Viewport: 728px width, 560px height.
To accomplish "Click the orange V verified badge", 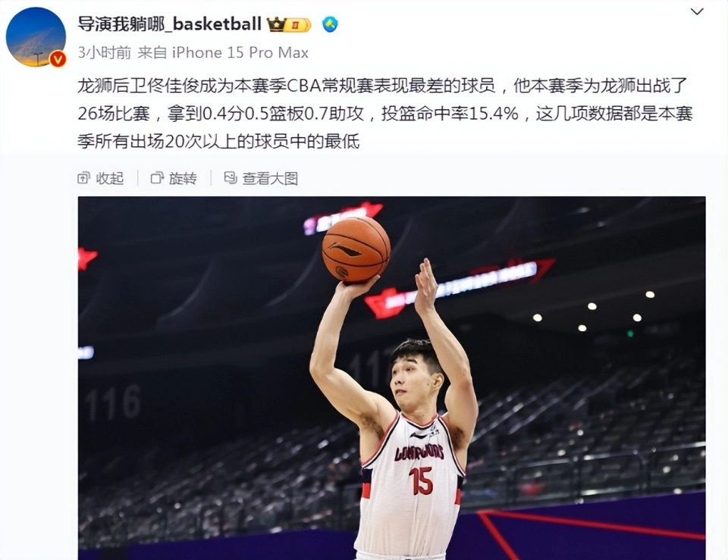I will (58, 59).
